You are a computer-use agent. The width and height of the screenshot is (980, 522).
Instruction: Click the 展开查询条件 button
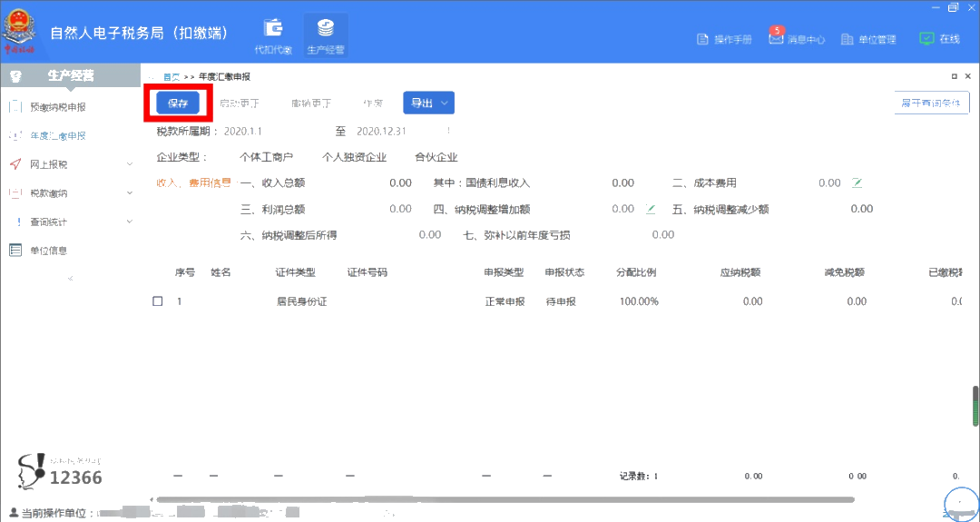[931, 103]
